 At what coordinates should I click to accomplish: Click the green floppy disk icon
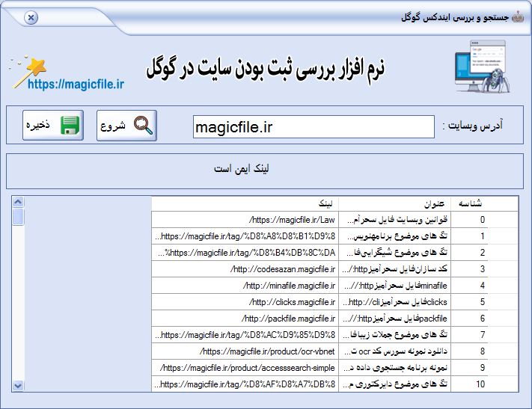pos(70,125)
